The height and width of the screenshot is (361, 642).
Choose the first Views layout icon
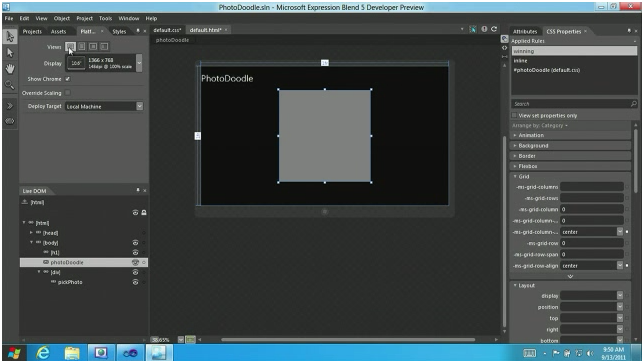[x=70, y=46]
